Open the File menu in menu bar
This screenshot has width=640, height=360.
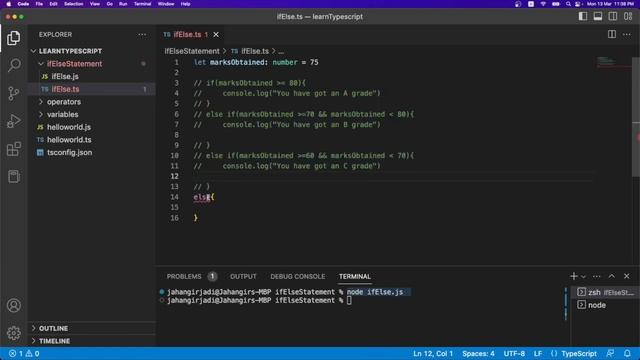click(x=39, y=4)
